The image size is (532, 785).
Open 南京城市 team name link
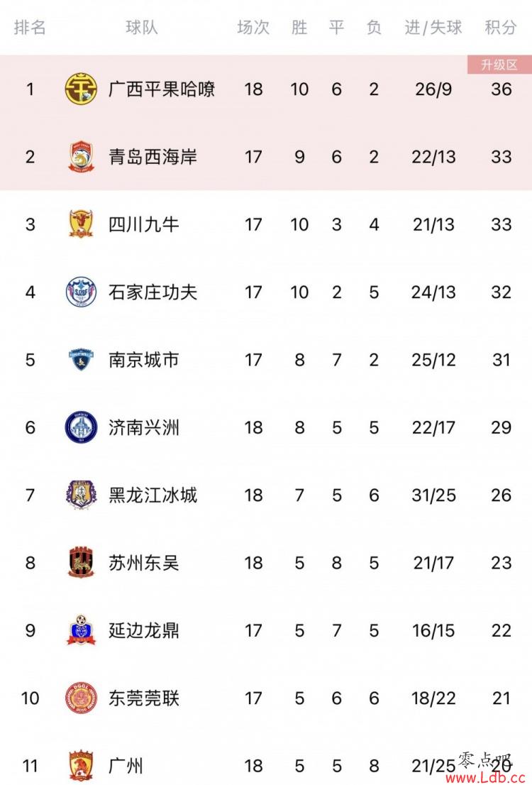click(x=144, y=359)
